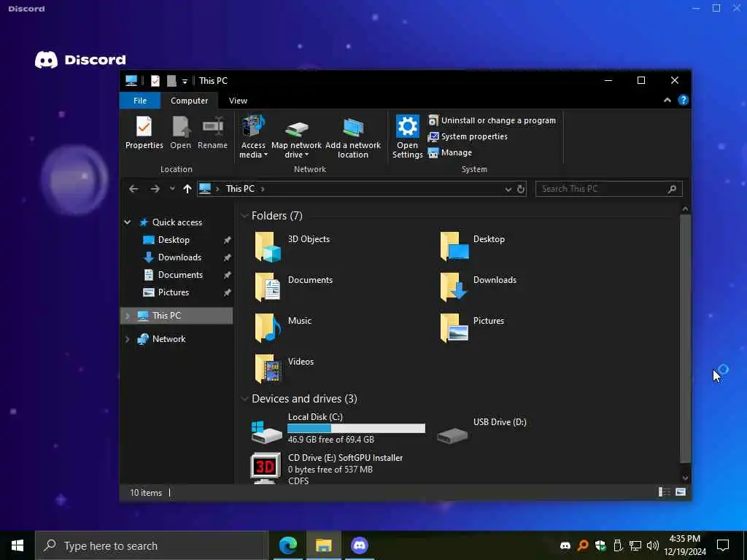747x560 pixels.
Task: Click Manage in System group
Action: tap(450, 153)
